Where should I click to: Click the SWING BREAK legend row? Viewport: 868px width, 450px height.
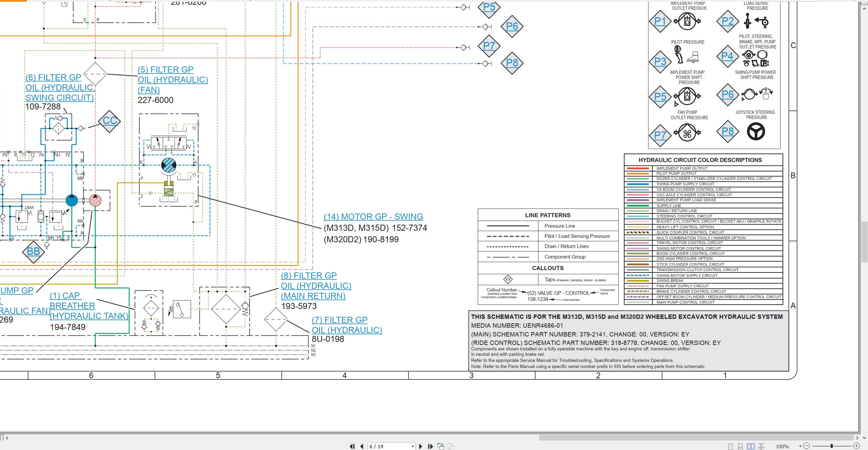(704, 281)
